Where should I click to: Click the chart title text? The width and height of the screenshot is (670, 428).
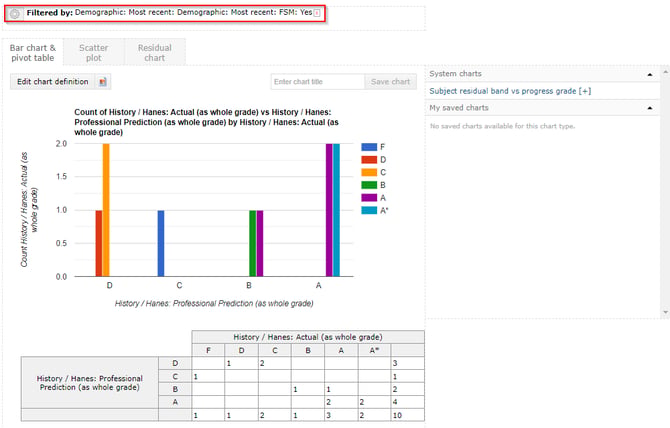point(207,122)
